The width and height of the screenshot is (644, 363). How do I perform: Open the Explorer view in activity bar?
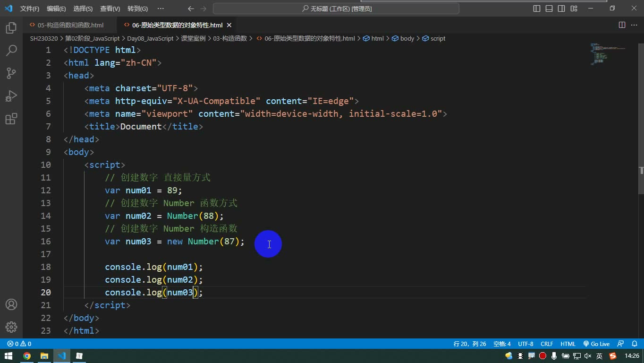(11, 28)
